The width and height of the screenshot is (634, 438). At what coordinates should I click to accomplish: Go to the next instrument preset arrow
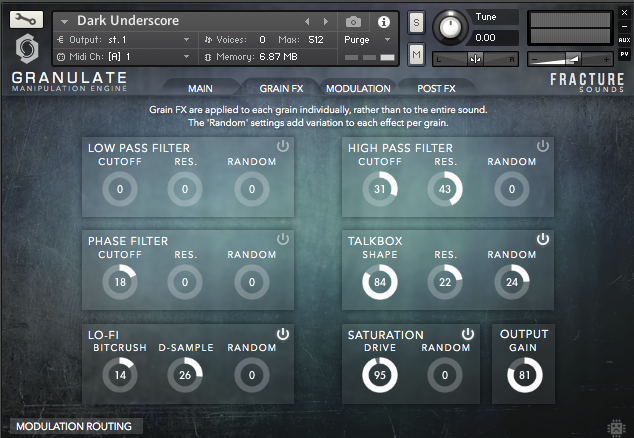(325, 21)
